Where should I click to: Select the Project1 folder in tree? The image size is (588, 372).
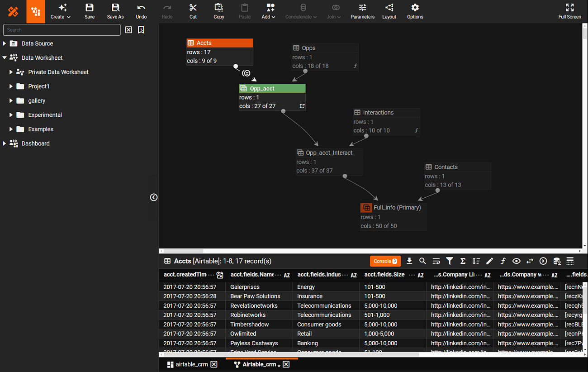coord(38,86)
